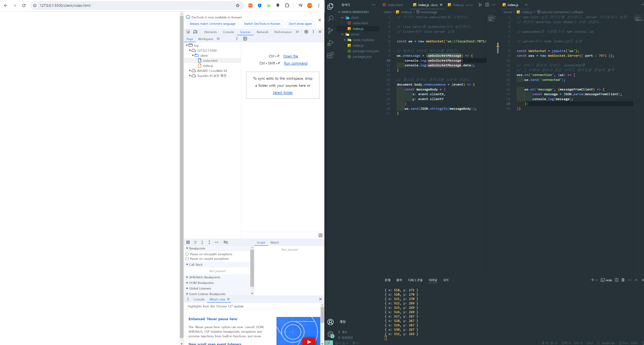Expand the INISAFE CrossWeb EX source node
The height and width of the screenshot is (345, 644).
click(190, 71)
